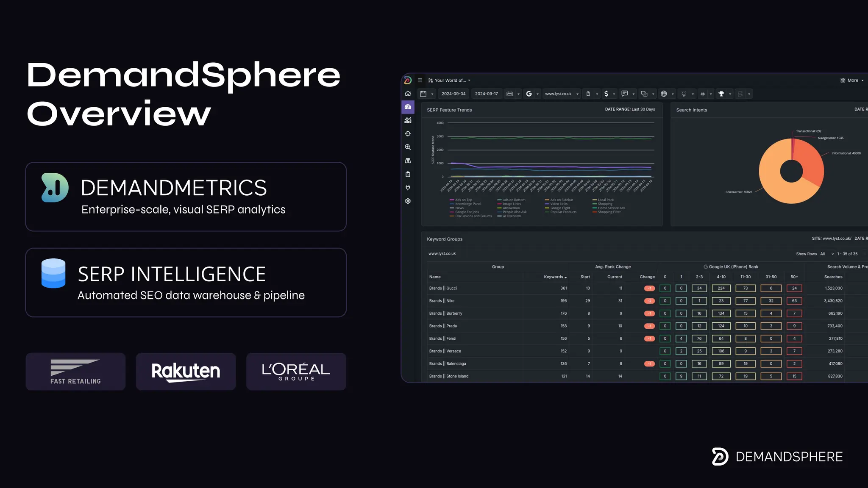Toggle the People Also Ask legend series
This screenshot has height=488, width=868.
(512, 212)
